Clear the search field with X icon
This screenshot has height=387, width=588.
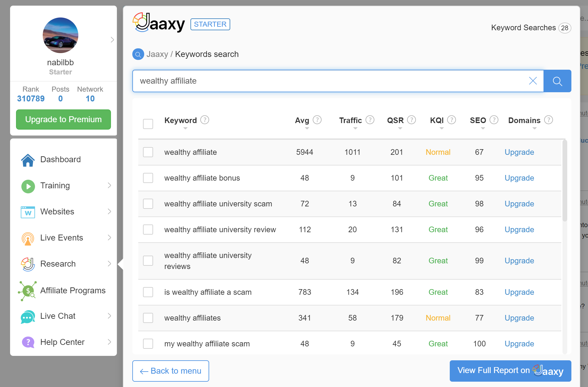533,81
